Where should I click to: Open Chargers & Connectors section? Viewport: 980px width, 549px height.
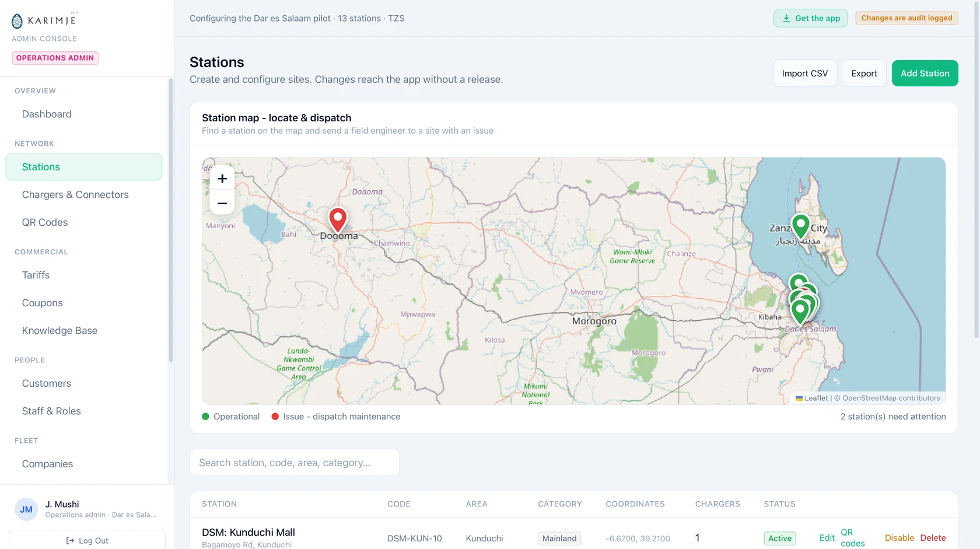coord(84,195)
